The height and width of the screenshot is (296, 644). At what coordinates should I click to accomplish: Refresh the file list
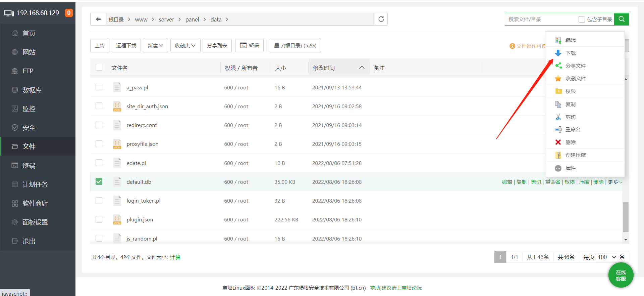coord(381,19)
